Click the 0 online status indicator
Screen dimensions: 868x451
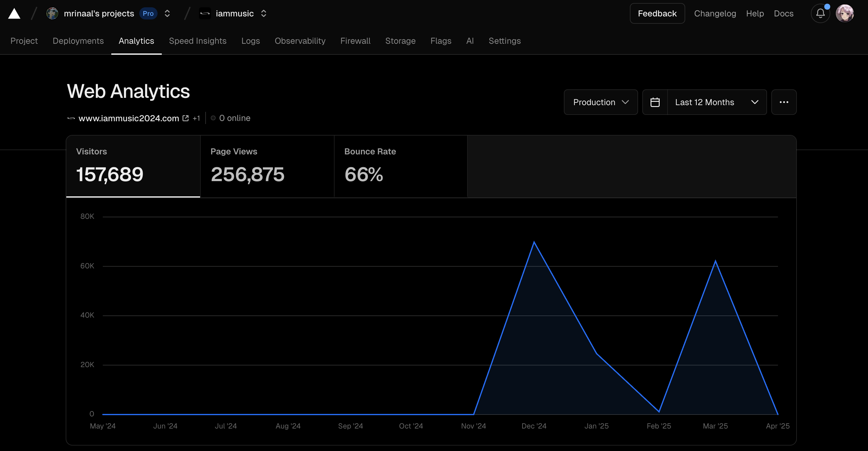(x=231, y=118)
